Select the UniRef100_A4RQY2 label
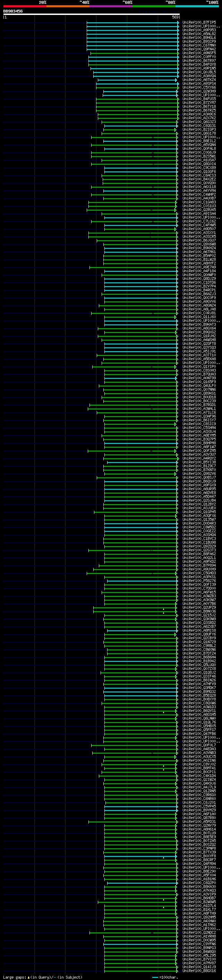Screen dimensions: 222x980 pos(199,459)
